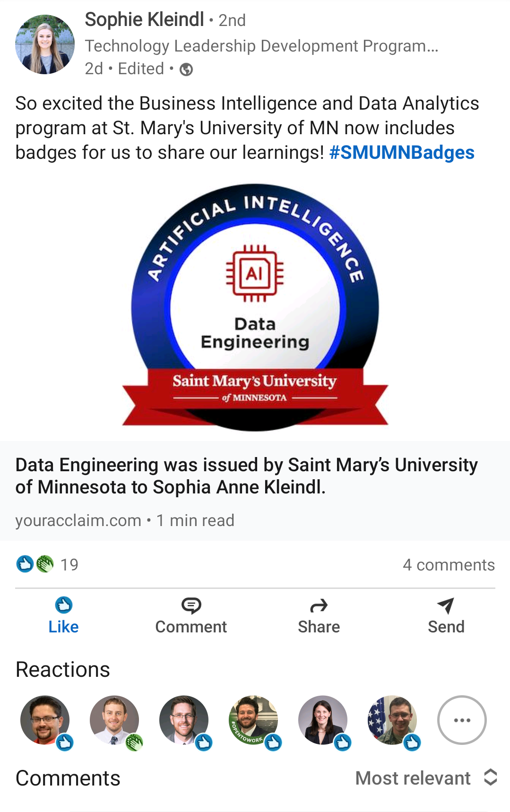Tap the Send paper plane icon
This screenshot has height=812, width=510.
(x=446, y=605)
